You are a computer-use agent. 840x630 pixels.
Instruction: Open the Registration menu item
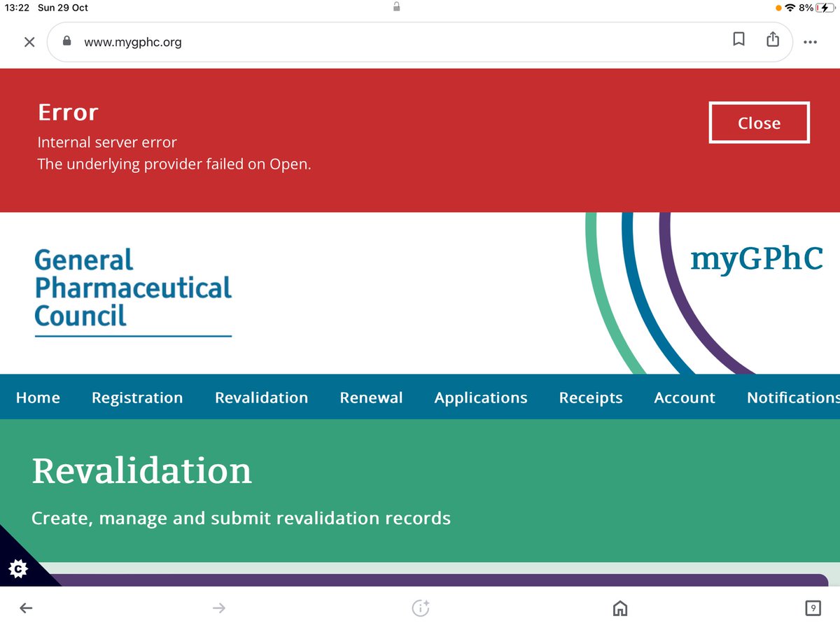[x=137, y=398]
